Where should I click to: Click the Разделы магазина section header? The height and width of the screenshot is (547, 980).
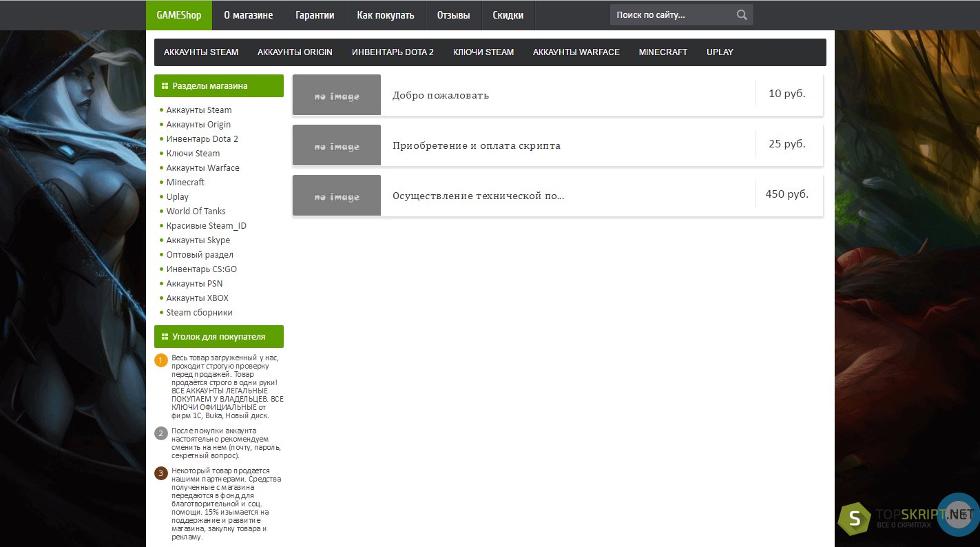click(219, 86)
